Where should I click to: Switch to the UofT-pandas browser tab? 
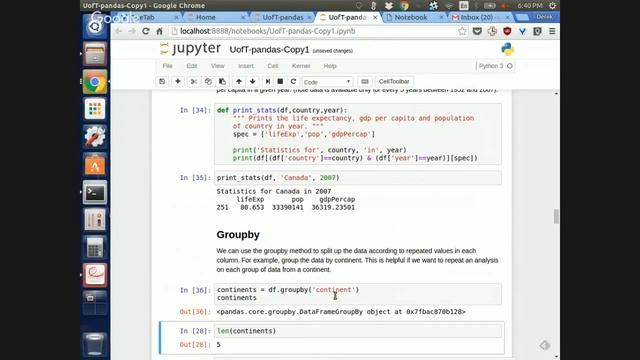point(282,17)
